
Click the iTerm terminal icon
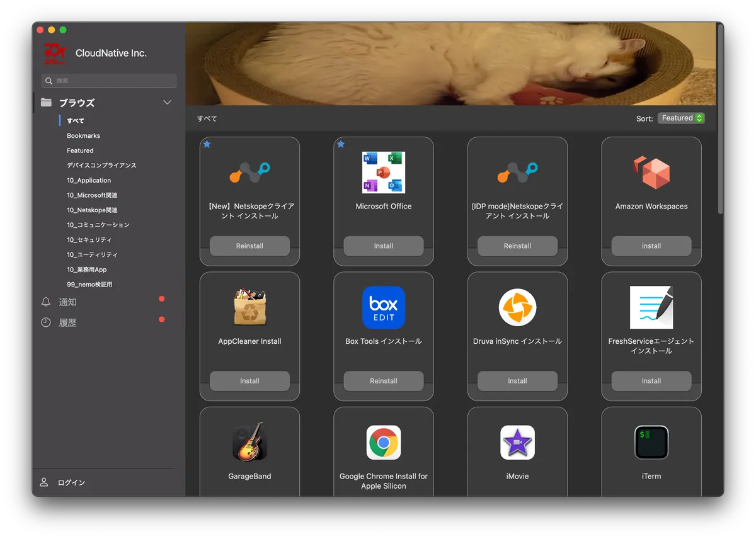point(651,443)
